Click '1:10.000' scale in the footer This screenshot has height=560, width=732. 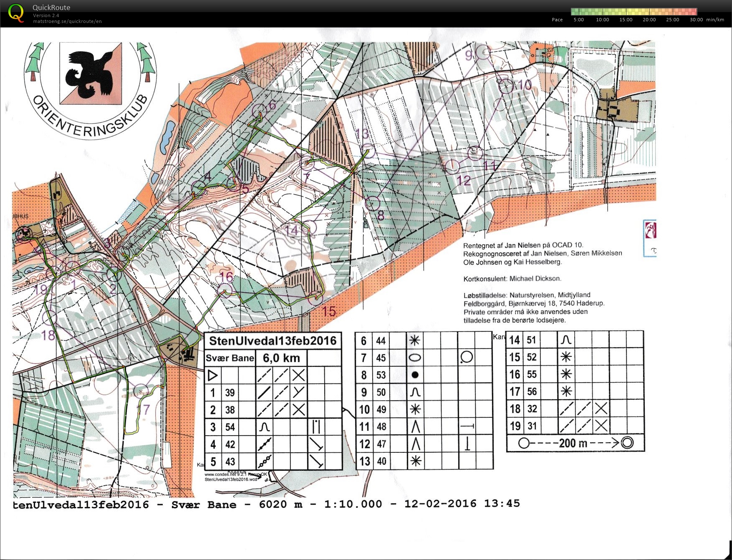click(x=353, y=504)
